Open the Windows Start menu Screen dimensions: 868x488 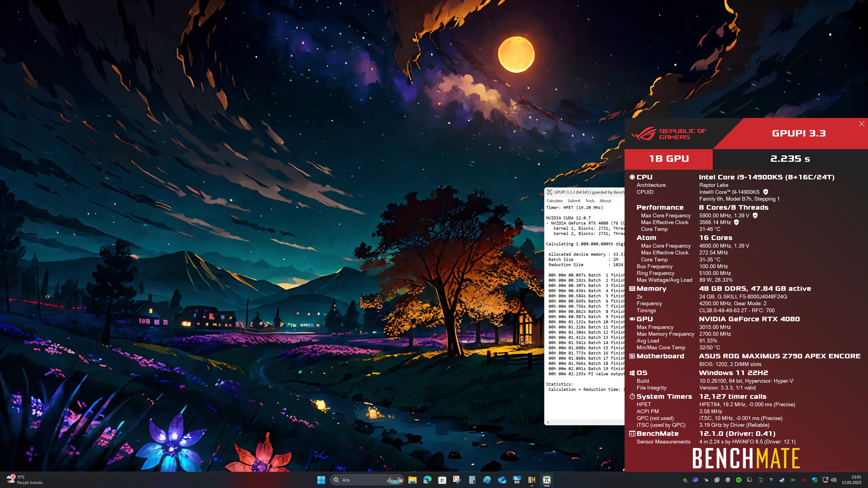click(x=321, y=480)
